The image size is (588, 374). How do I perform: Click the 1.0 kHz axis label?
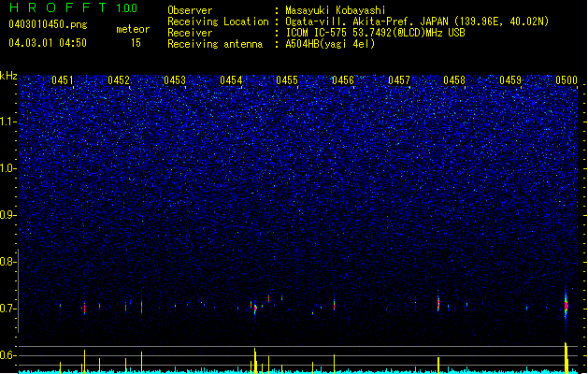pos(8,168)
